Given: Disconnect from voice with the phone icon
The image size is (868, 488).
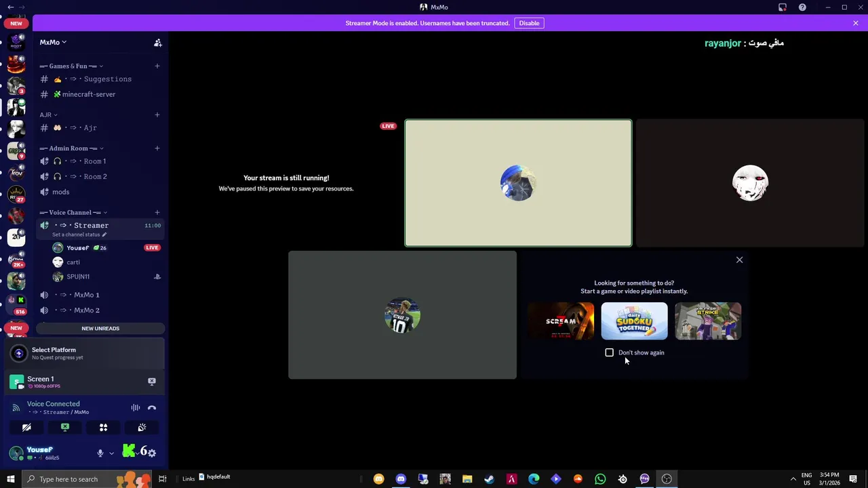Looking at the screenshot, I should [152, 407].
